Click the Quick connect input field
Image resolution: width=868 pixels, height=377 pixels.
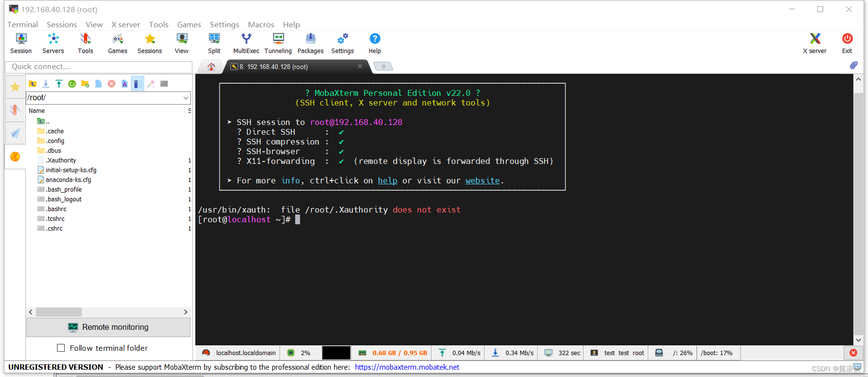pyautogui.click(x=99, y=67)
